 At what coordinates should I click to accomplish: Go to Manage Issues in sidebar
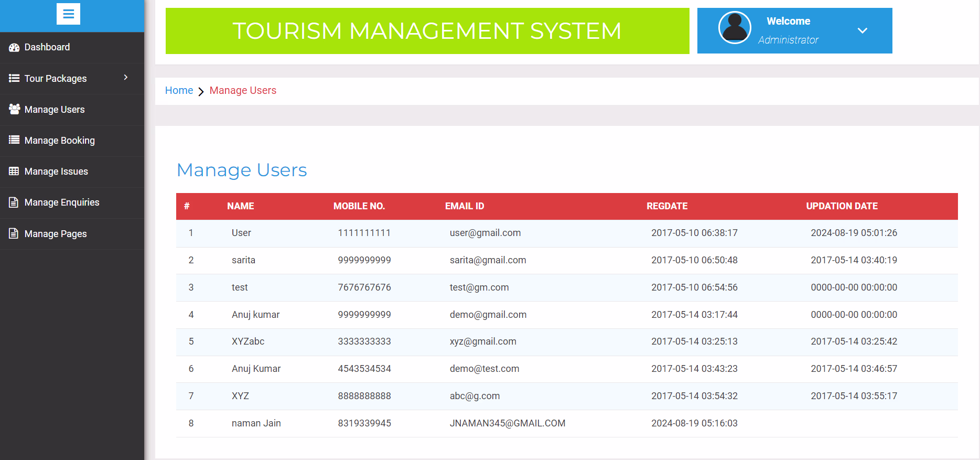click(x=72, y=171)
